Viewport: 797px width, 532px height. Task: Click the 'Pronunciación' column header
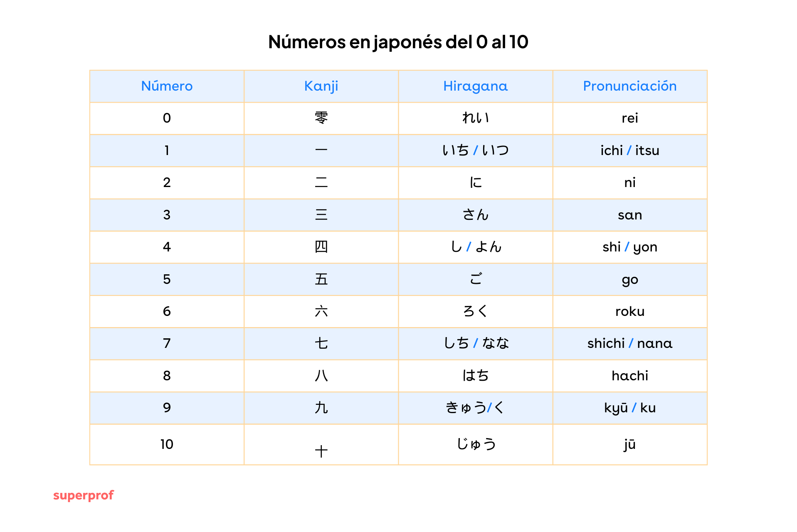629,86
